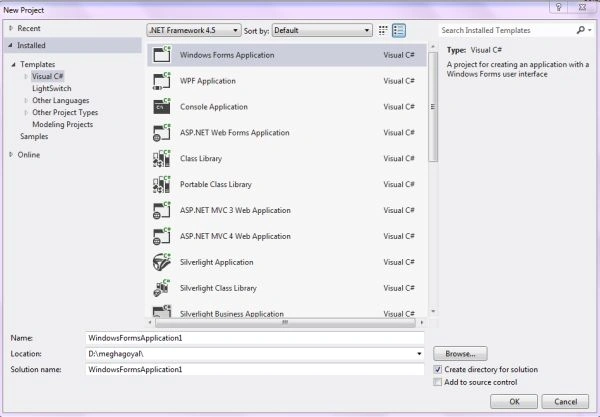600x417 pixels.
Task: Open the Sort by Default dropdown
Action: tap(322, 30)
